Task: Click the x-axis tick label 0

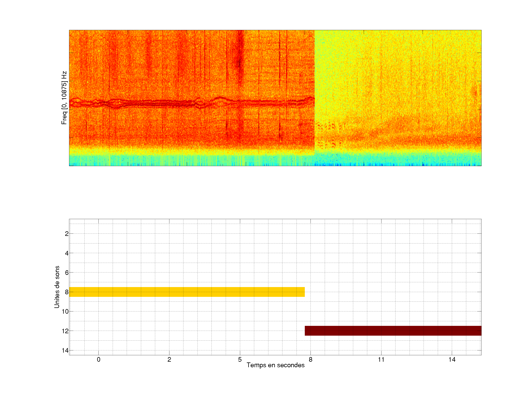Action: pos(99,359)
